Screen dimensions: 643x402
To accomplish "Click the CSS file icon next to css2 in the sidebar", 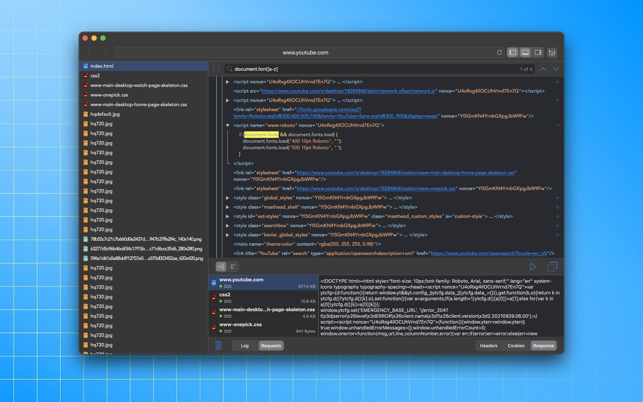I will [x=85, y=75].
